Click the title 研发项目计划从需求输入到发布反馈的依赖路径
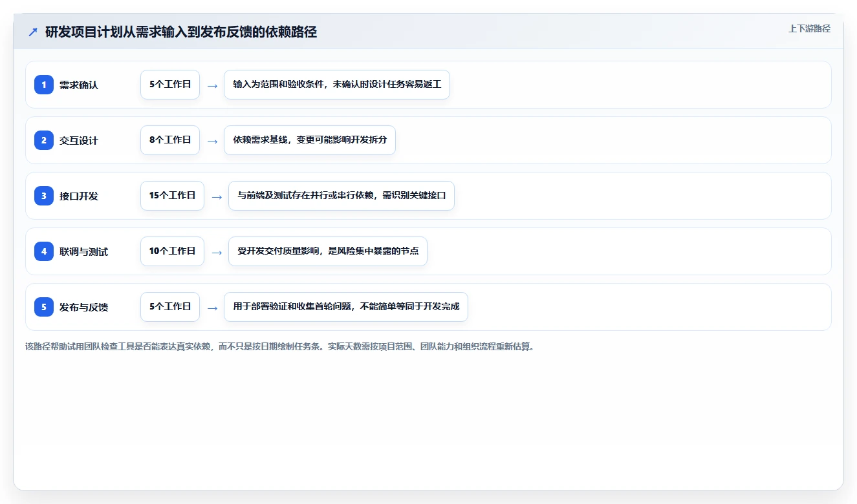Image resolution: width=857 pixels, height=504 pixels. [181, 32]
